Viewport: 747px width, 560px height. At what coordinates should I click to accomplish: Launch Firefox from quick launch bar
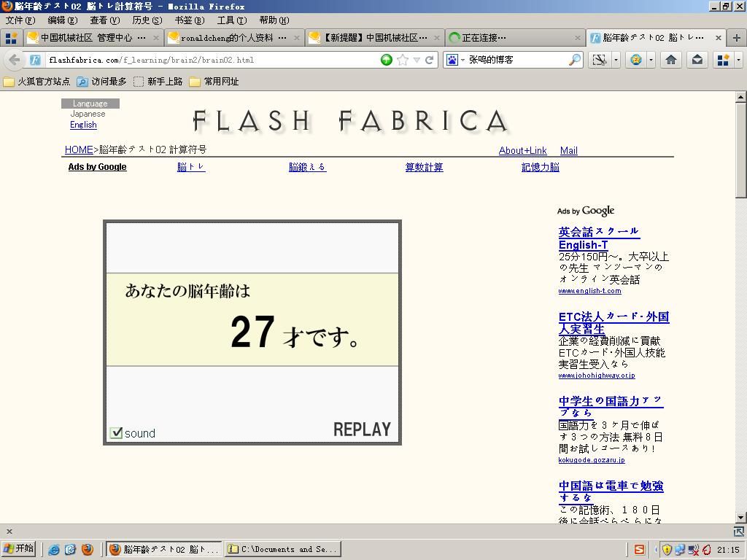point(88,549)
